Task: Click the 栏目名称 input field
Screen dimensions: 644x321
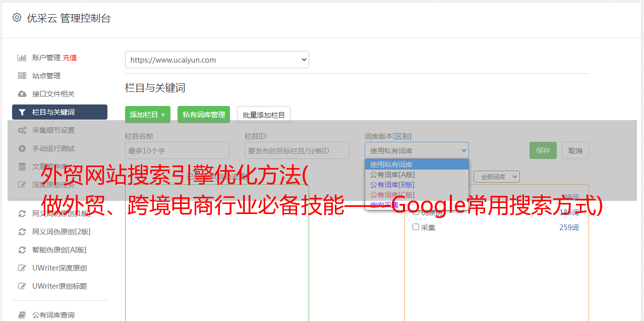Action: click(177, 150)
